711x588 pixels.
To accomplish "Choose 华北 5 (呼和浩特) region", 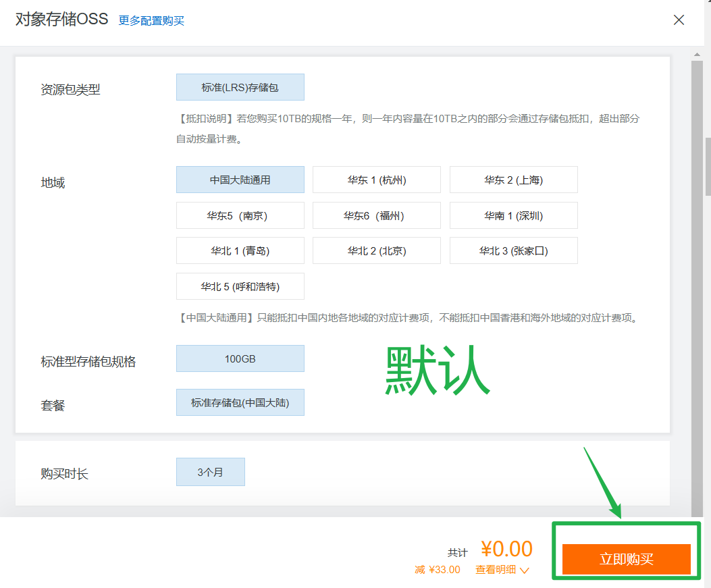I will (240, 286).
